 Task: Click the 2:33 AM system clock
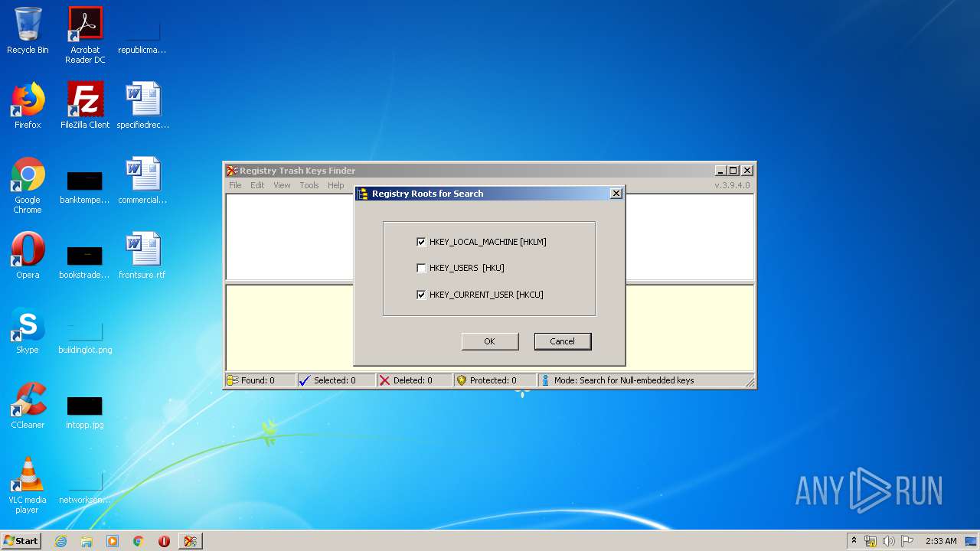(941, 541)
